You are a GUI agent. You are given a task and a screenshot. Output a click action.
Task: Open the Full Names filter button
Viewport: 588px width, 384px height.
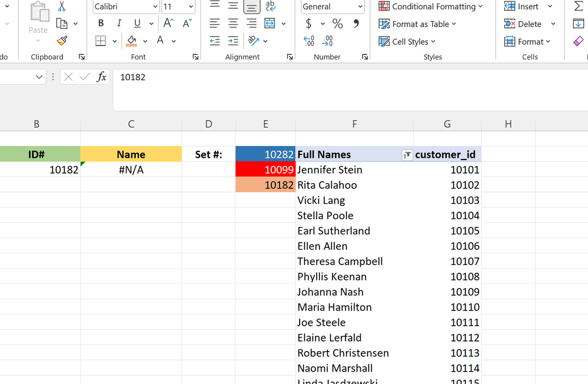(407, 155)
